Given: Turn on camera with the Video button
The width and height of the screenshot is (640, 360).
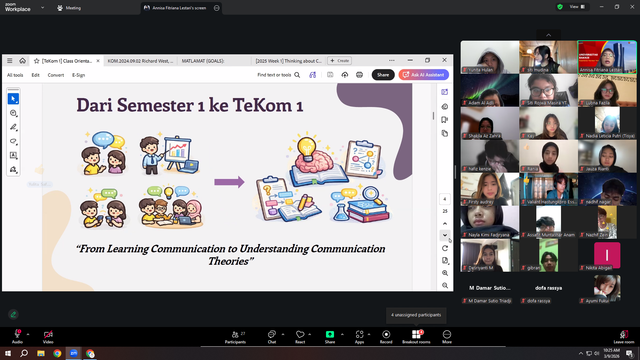Looking at the screenshot, I should point(48,337).
